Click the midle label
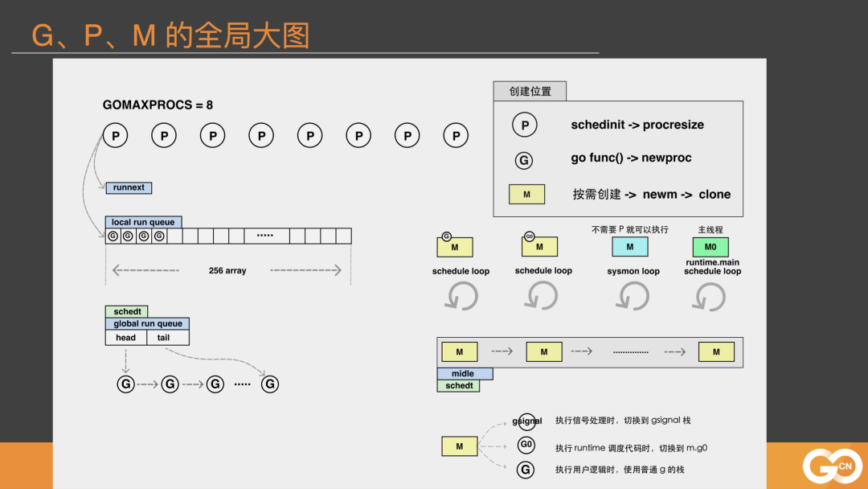Screen dimensions: 868x489 (465, 374)
